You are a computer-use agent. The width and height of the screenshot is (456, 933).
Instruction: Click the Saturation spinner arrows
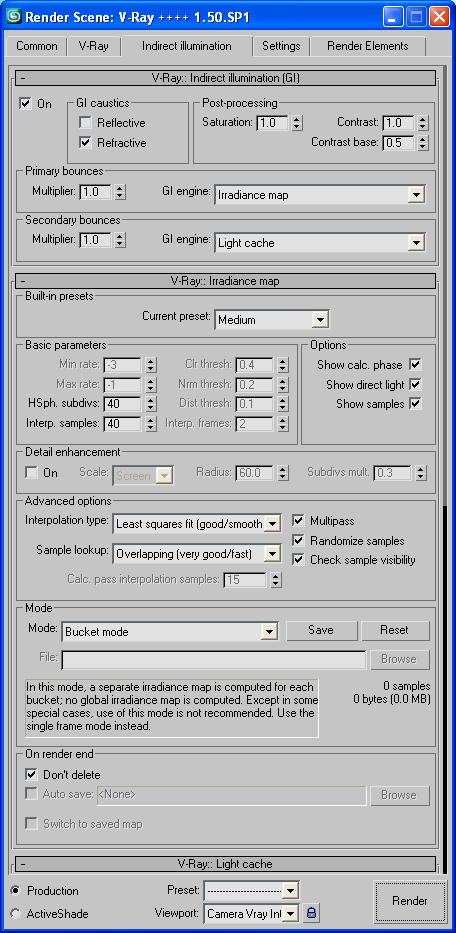tap(297, 123)
